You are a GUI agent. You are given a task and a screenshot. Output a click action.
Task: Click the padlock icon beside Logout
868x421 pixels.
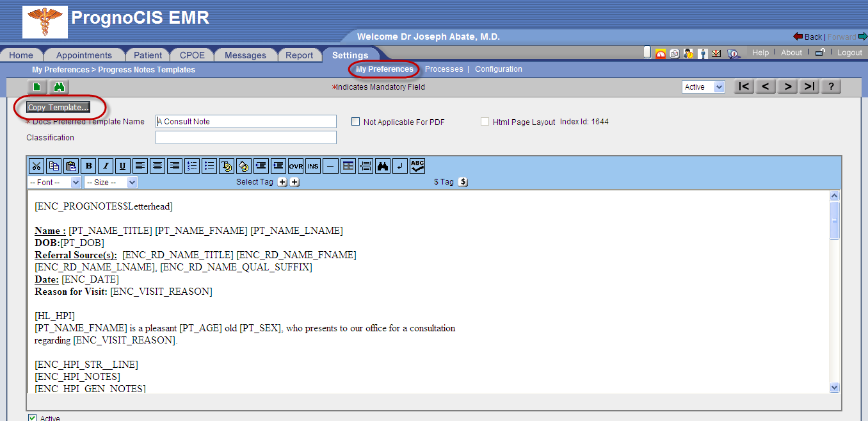[x=820, y=53]
